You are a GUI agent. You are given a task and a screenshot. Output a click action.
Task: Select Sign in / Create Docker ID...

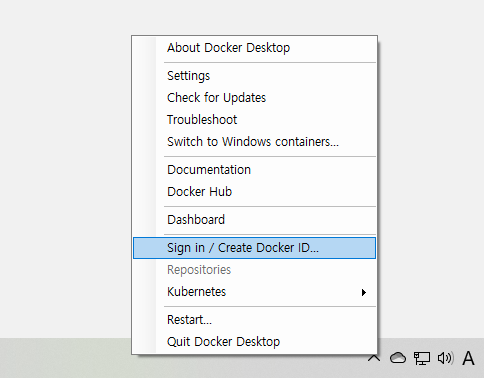pyautogui.click(x=254, y=248)
